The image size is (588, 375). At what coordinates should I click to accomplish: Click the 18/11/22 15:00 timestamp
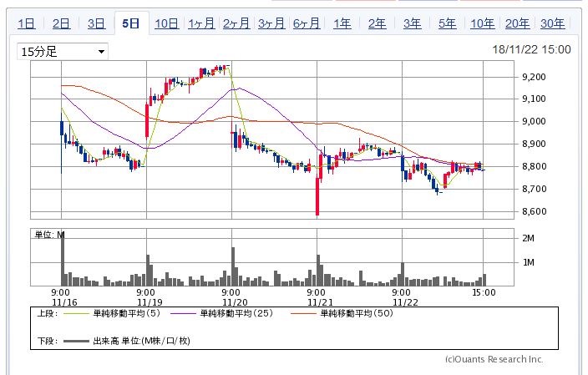(x=531, y=49)
